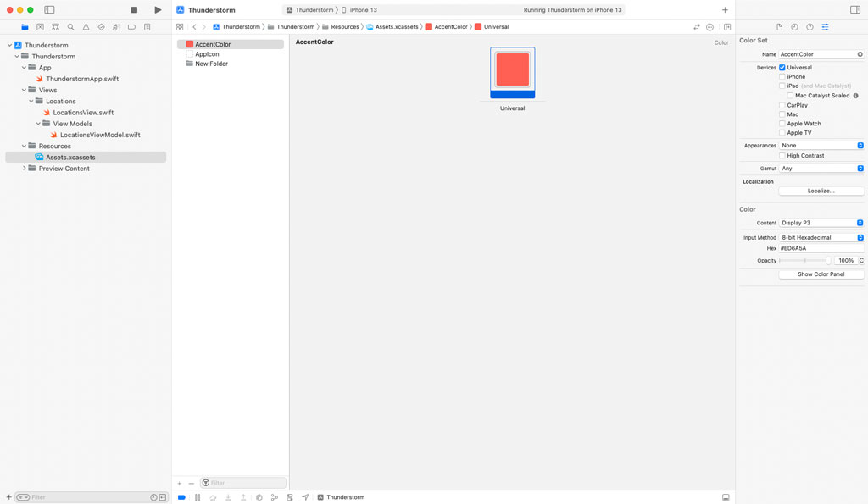
Task: Click the Localize... button
Action: coord(821,191)
